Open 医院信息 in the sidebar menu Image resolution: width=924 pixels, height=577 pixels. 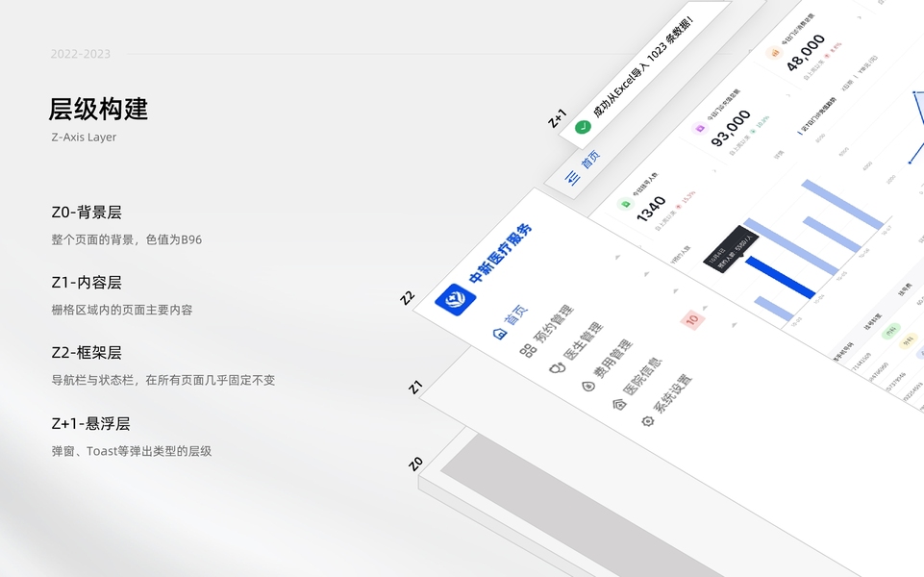coord(643,377)
